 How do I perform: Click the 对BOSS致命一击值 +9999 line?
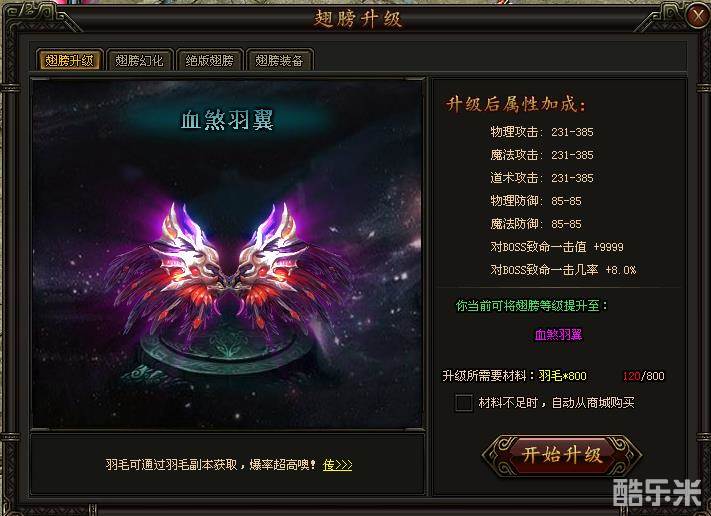[557, 247]
